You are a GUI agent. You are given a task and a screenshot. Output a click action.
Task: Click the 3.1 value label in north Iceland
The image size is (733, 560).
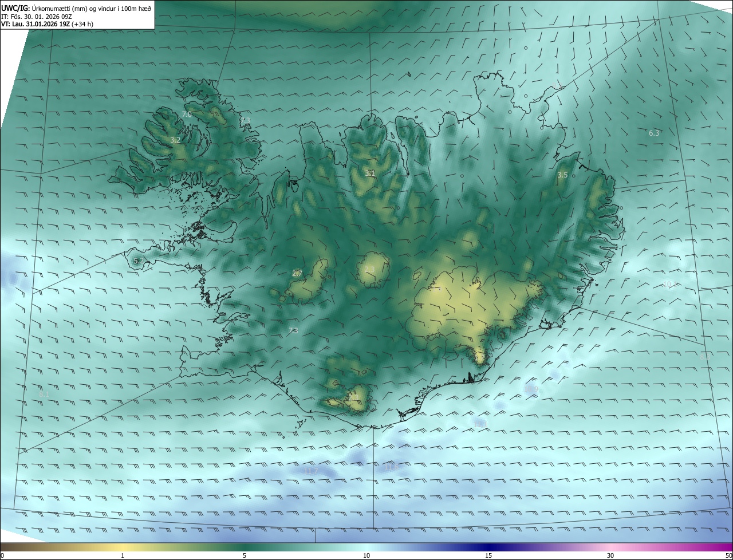pyautogui.click(x=370, y=172)
